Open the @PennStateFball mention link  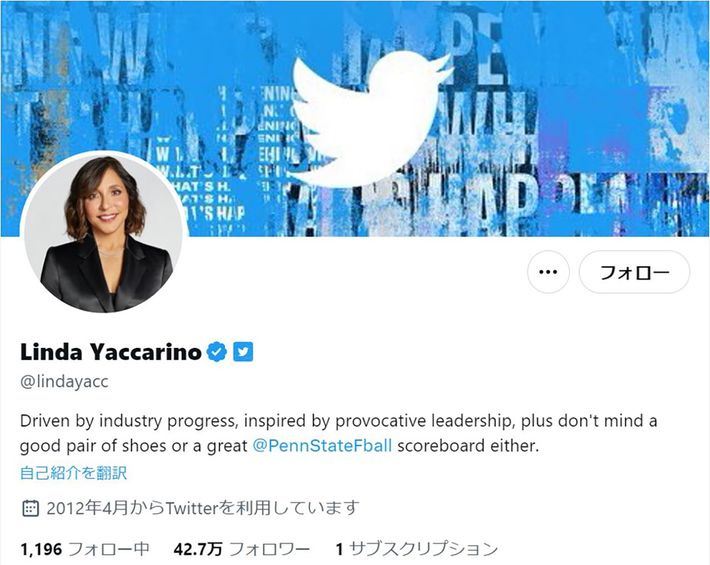(322, 446)
